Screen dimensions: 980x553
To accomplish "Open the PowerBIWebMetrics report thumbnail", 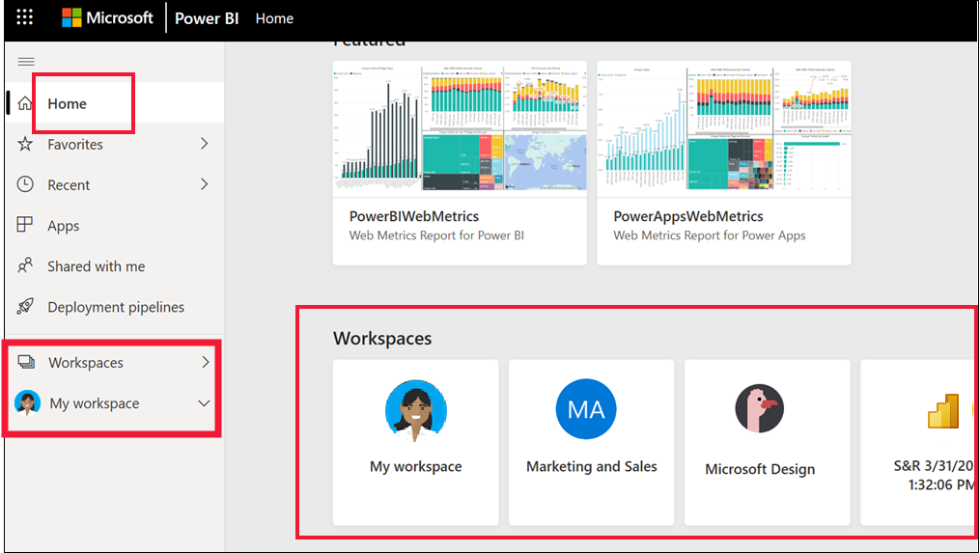I will point(460,126).
